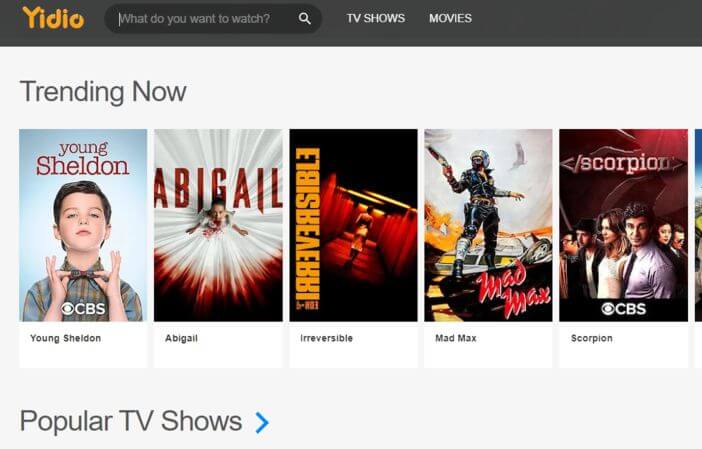Open the Scorpion title link
This screenshot has width=702, height=449.
[591, 338]
